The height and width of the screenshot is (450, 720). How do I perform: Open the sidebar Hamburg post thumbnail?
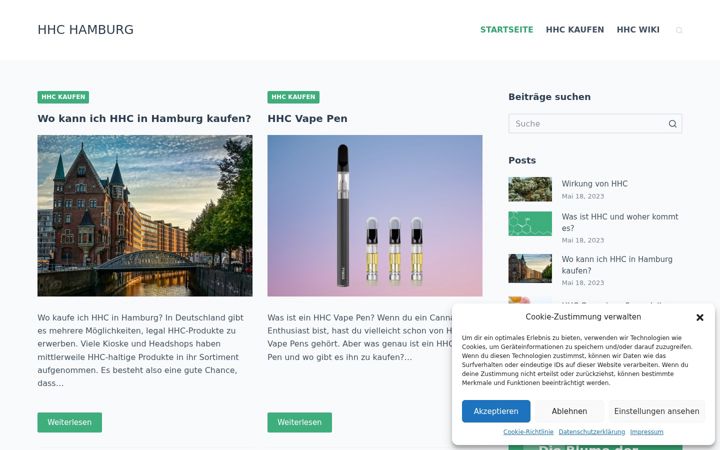[530, 268]
